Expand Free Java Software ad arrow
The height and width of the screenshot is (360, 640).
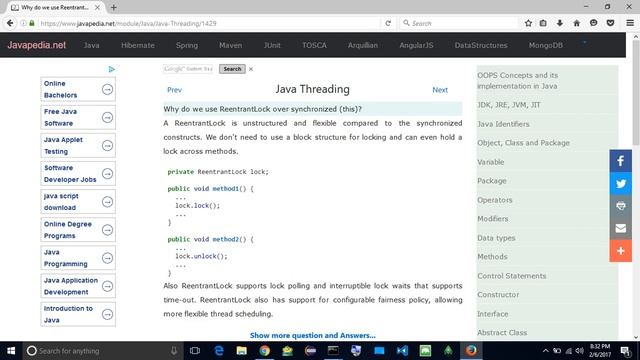pyautogui.click(x=107, y=117)
